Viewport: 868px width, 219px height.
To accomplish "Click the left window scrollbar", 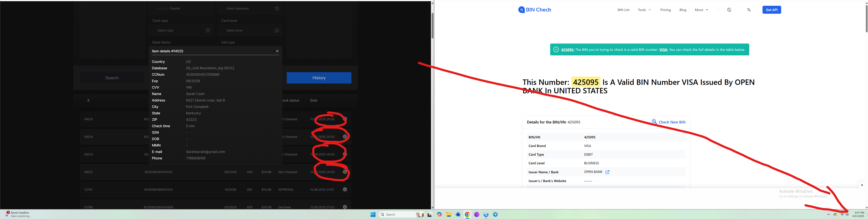I will click(432, 26).
